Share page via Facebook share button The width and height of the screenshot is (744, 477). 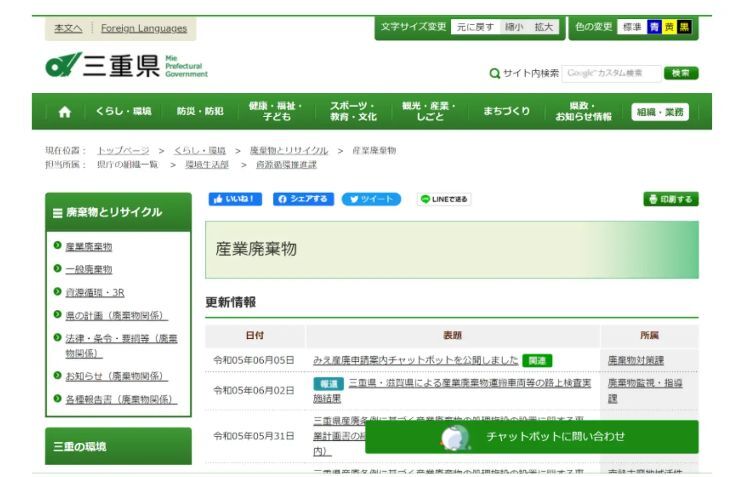(x=301, y=199)
